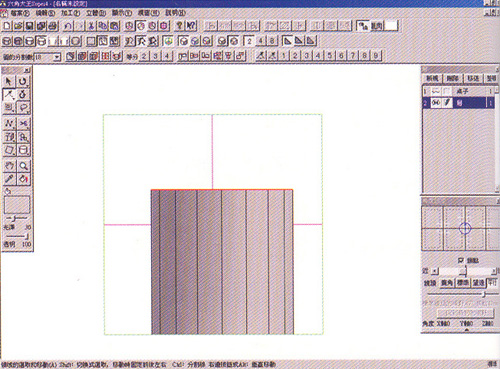
Task: Toggle visibility eye of layer 2
Action: [436, 102]
